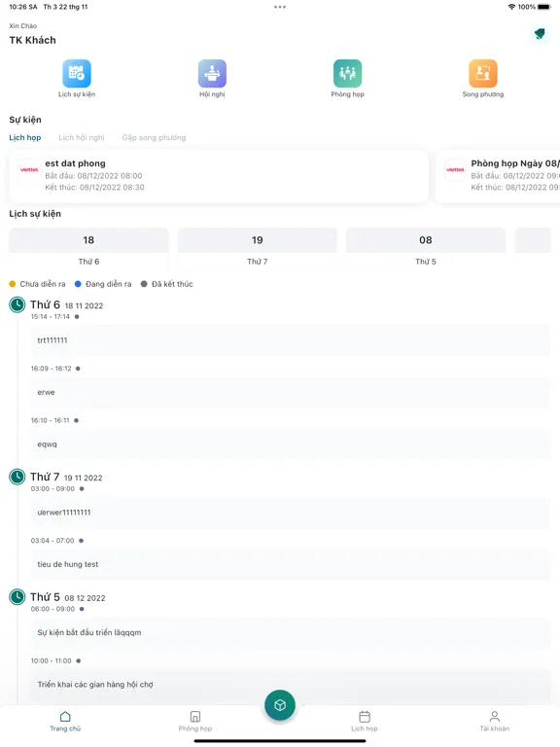The height and width of the screenshot is (747, 560).
Task: Click the clock icon beside Thứ 7
Action: click(17, 477)
